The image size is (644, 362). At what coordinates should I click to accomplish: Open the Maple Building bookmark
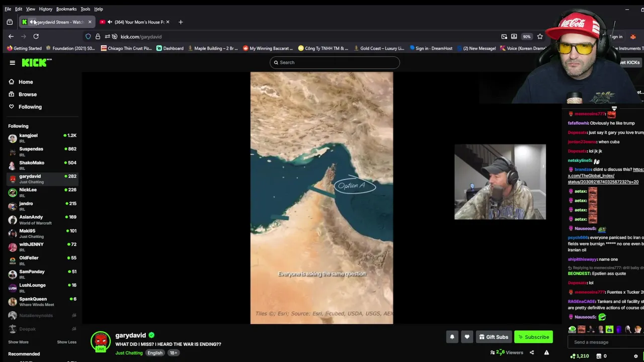213,48
